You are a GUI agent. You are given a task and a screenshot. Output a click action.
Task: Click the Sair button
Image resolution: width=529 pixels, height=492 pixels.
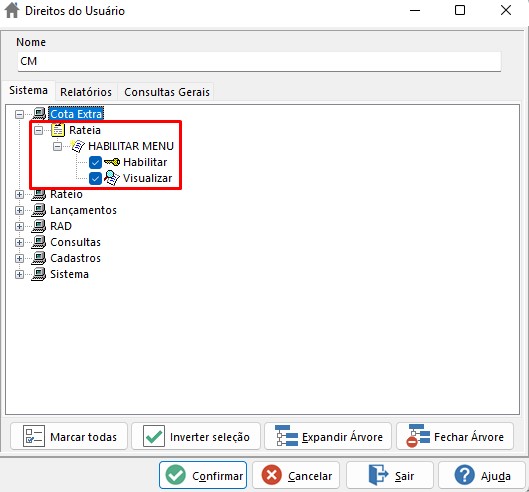[390, 475]
